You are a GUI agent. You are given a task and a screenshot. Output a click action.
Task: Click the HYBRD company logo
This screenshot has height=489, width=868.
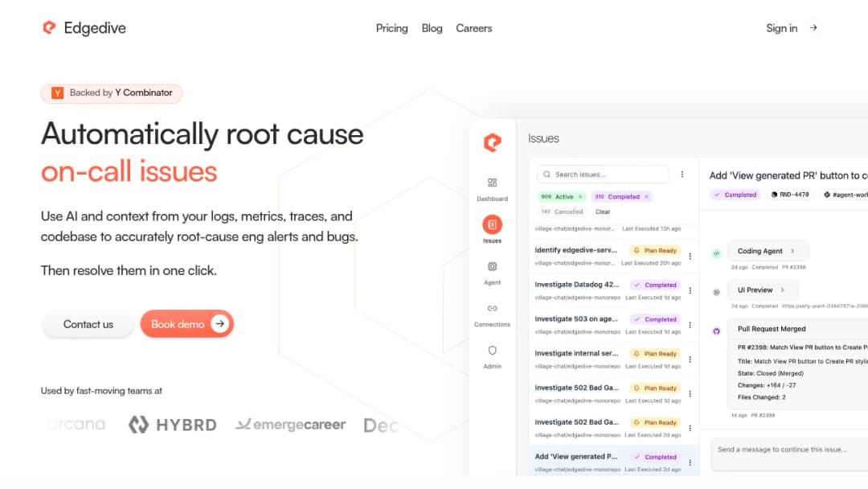point(173,425)
